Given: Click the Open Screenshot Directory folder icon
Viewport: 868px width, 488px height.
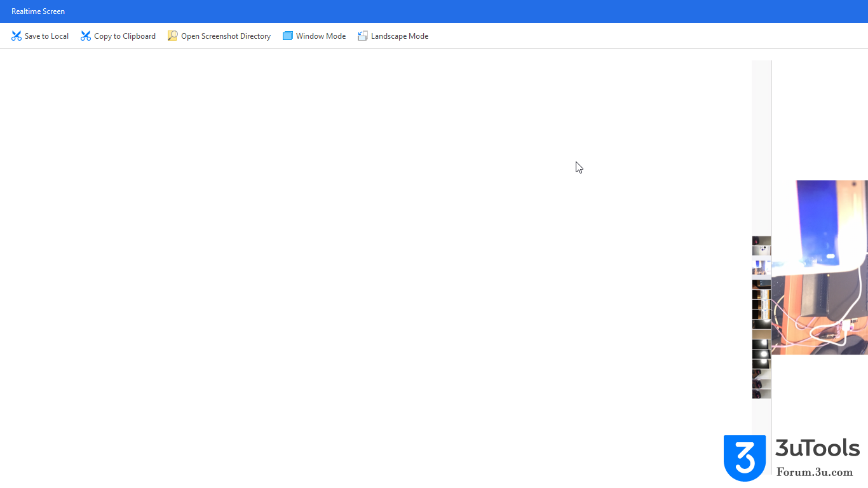Looking at the screenshot, I should [173, 36].
